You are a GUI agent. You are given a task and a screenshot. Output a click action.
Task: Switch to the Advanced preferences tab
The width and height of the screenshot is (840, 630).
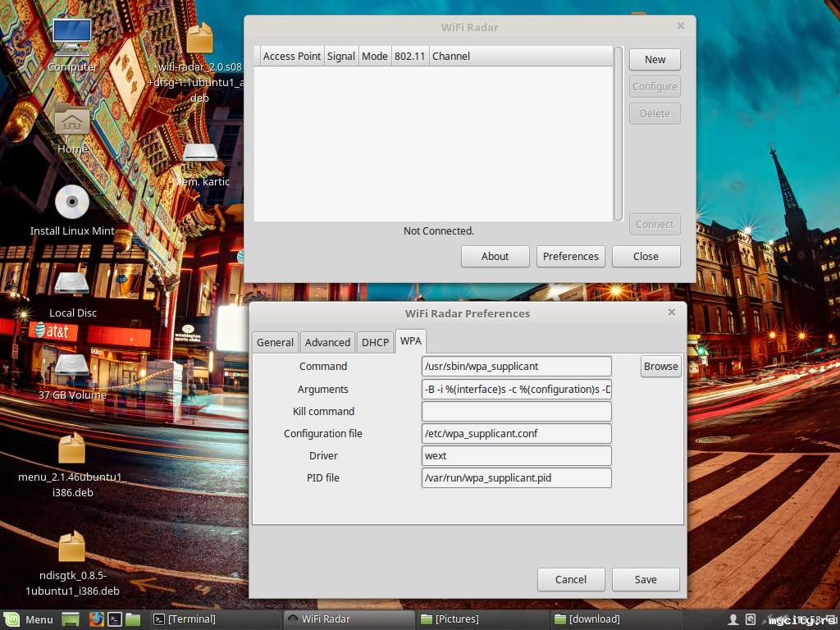point(327,342)
